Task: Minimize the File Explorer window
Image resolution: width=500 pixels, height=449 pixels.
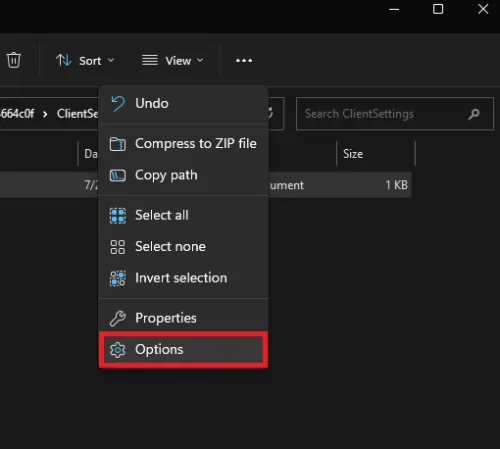Action: click(x=394, y=9)
